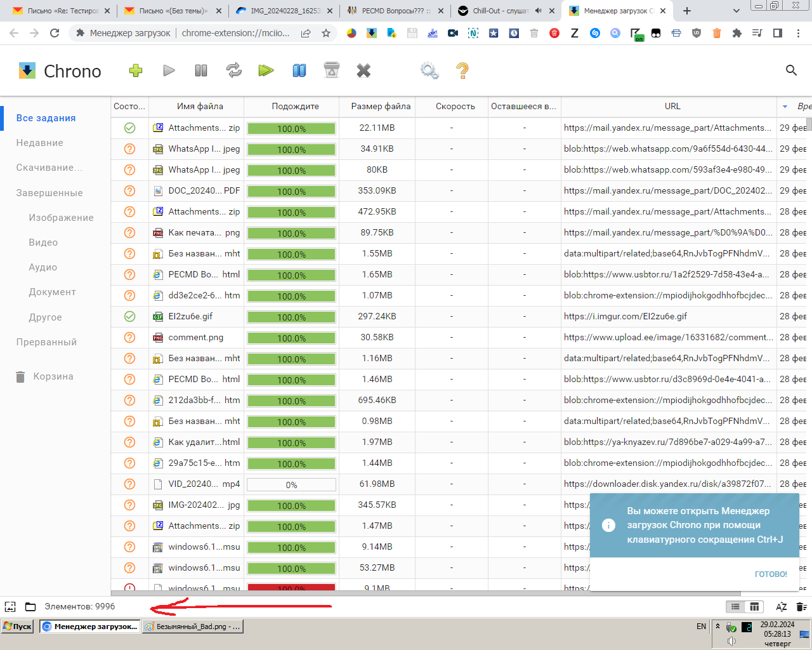
Task: Click the 'Имя файла' column header
Action: [x=200, y=107]
